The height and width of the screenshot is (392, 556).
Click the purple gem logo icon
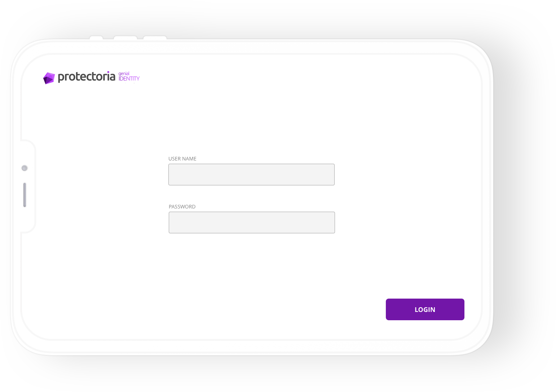pyautogui.click(x=49, y=78)
